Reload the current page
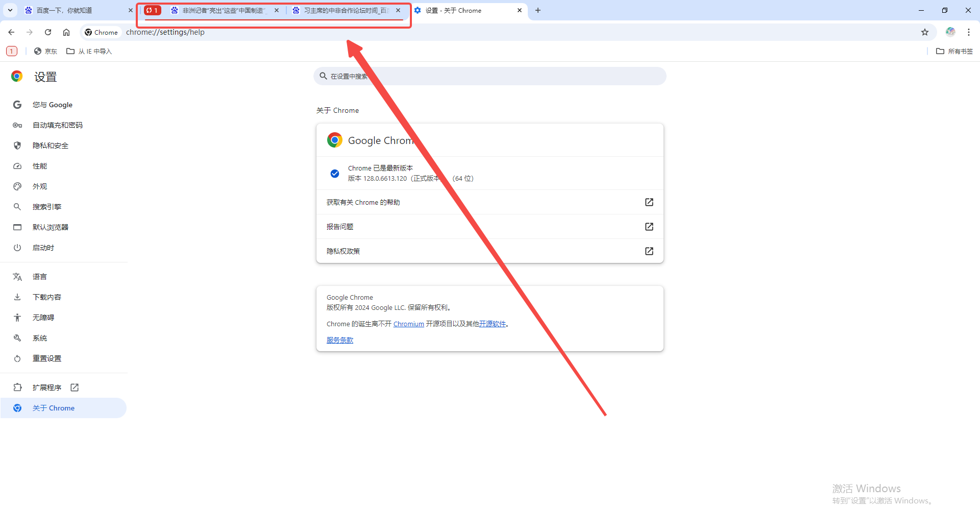 point(48,32)
